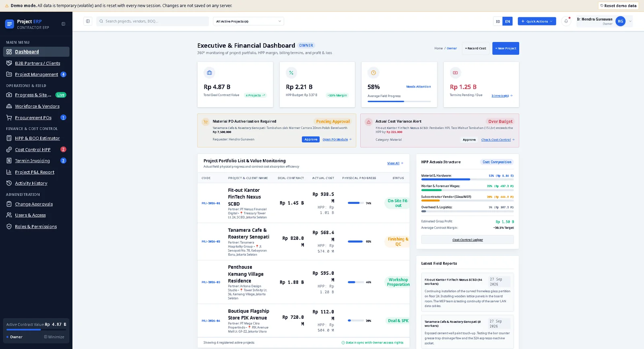644x349 pixels.
Task: Click the cart icon in Material PO alert
Action: (206, 122)
